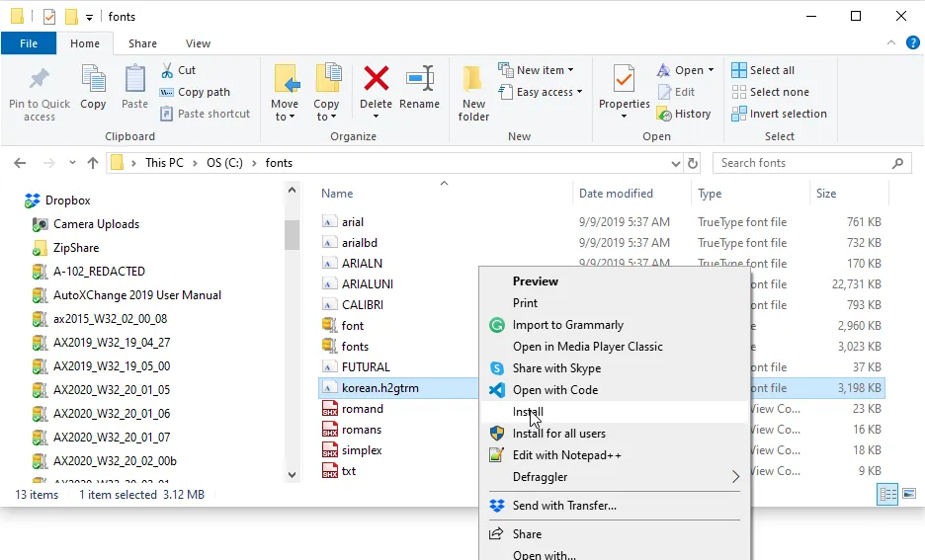Go back with the back arrow
The image size is (925, 560).
click(20, 163)
